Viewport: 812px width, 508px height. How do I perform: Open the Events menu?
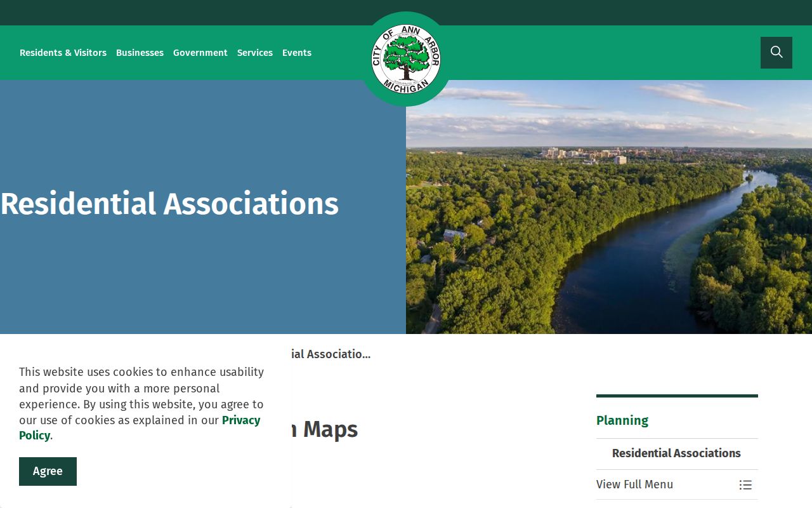(297, 53)
